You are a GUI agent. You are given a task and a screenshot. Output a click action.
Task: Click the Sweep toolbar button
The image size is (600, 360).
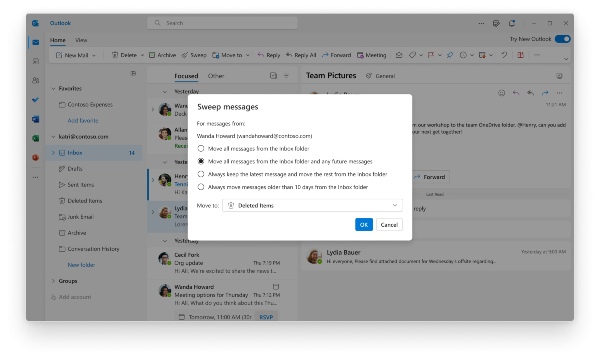(x=194, y=55)
